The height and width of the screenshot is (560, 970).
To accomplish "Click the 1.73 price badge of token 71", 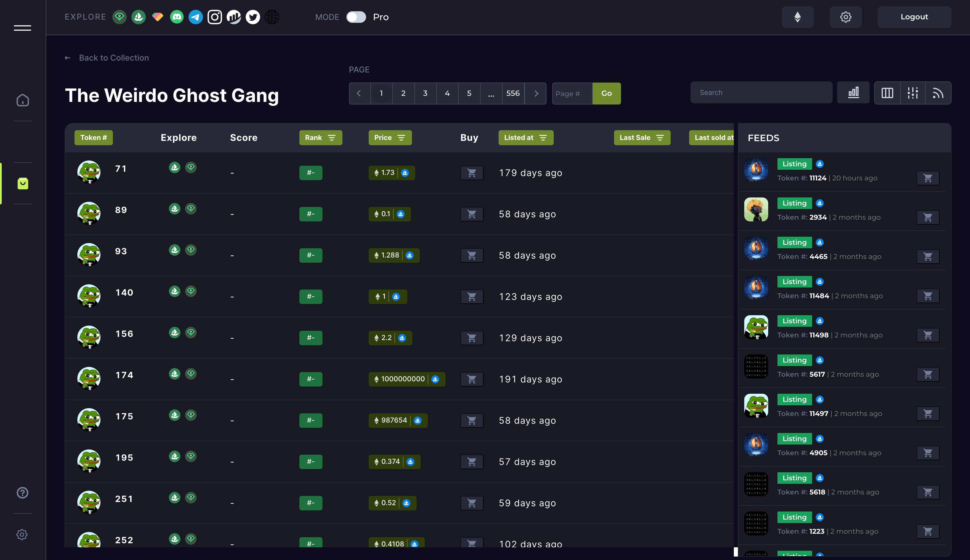I will tap(391, 173).
